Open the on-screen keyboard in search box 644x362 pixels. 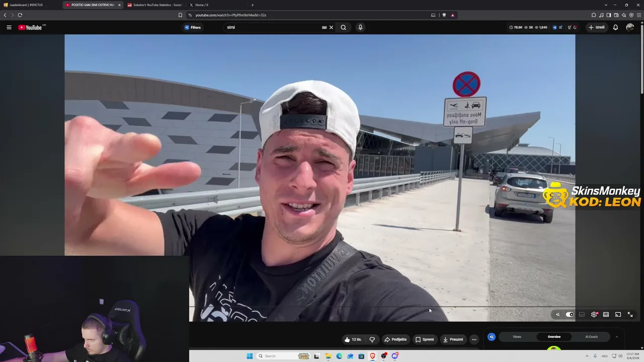(x=325, y=27)
